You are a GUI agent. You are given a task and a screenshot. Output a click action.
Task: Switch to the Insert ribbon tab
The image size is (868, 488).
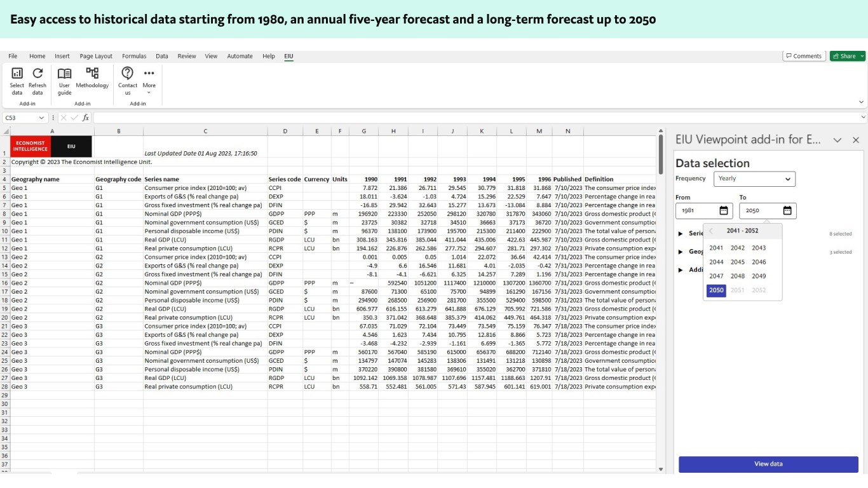pos(62,56)
